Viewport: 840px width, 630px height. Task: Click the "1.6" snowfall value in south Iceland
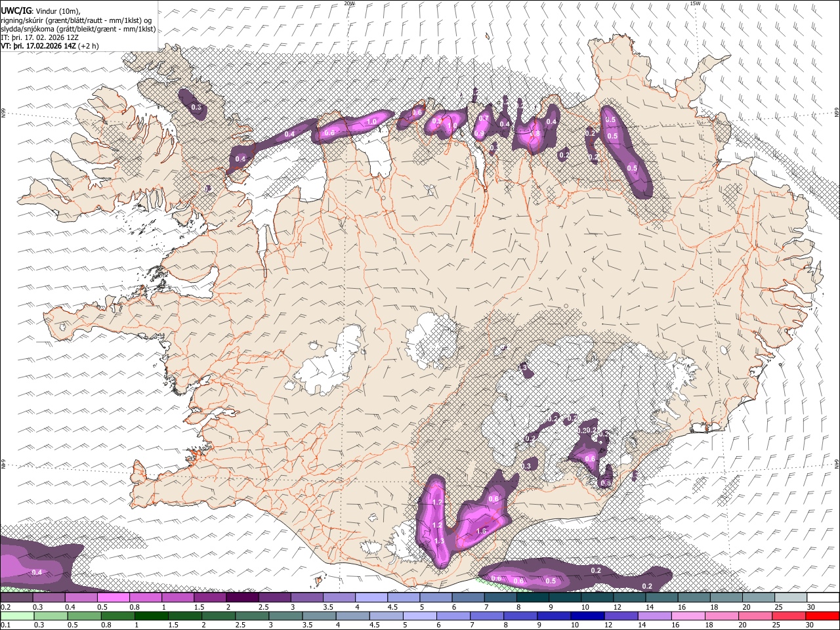(481, 532)
